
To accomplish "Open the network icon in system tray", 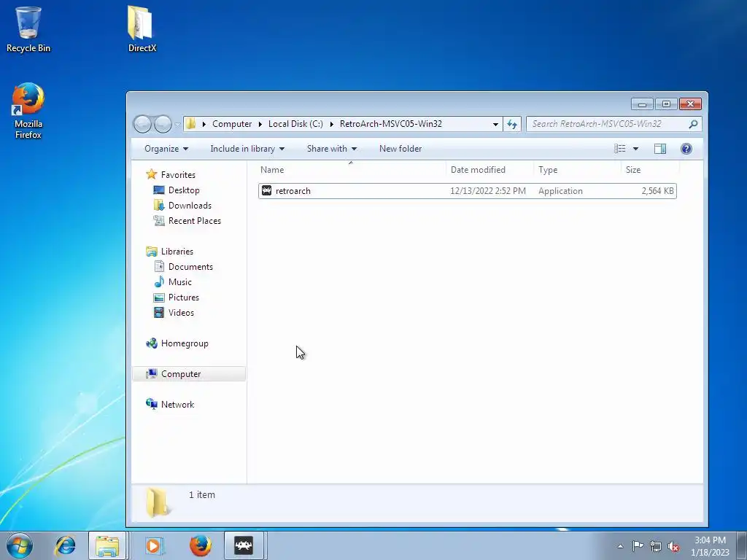I will click(656, 546).
